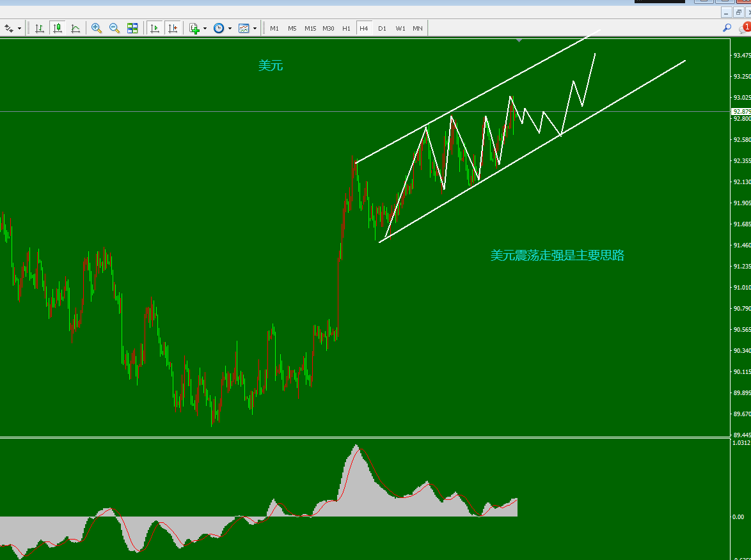This screenshot has height=560, width=751.
Task: Click the 0.00 indicator zero level label
Action: point(738,517)
